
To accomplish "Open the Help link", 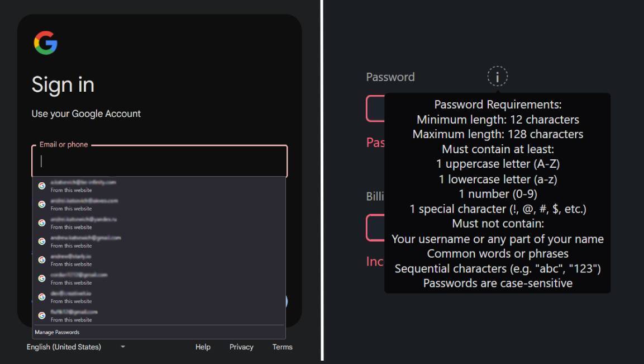I will pyautogui.click(x=203, y=347).
